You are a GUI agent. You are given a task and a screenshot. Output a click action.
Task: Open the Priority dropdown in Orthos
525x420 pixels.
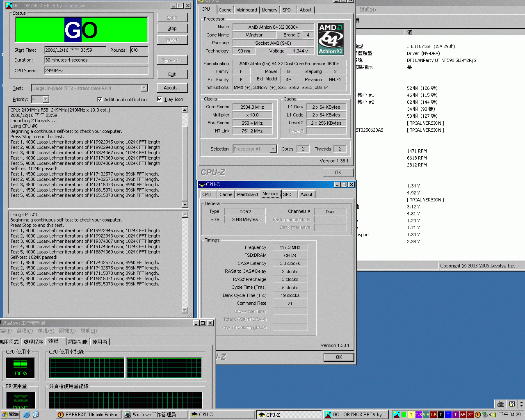46,99
